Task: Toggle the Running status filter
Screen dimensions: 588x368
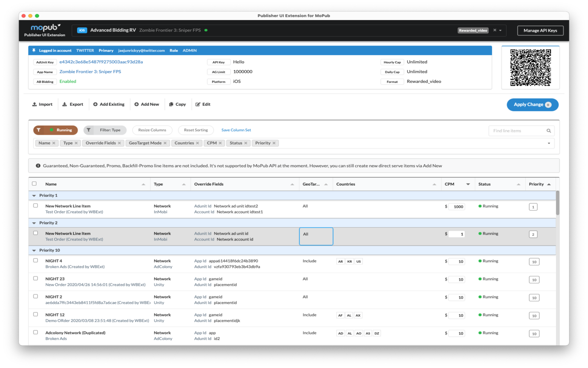Action: [x=56, y=130]
